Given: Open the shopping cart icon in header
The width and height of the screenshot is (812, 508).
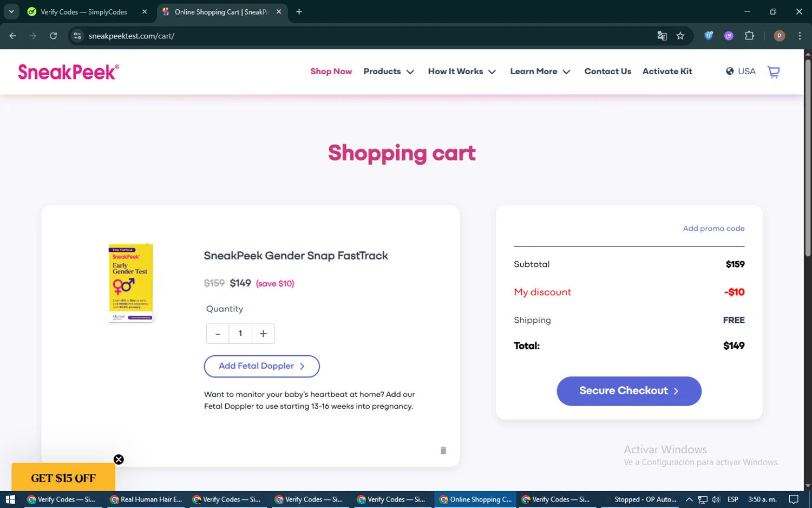Looking at the screenshot, I should pyautogui.click(x=774, y=71).
